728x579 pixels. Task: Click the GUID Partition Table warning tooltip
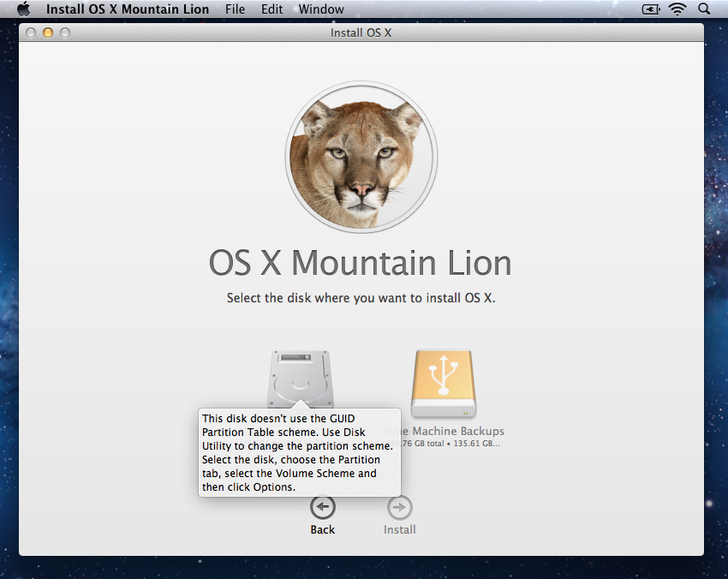pos(299,452)
